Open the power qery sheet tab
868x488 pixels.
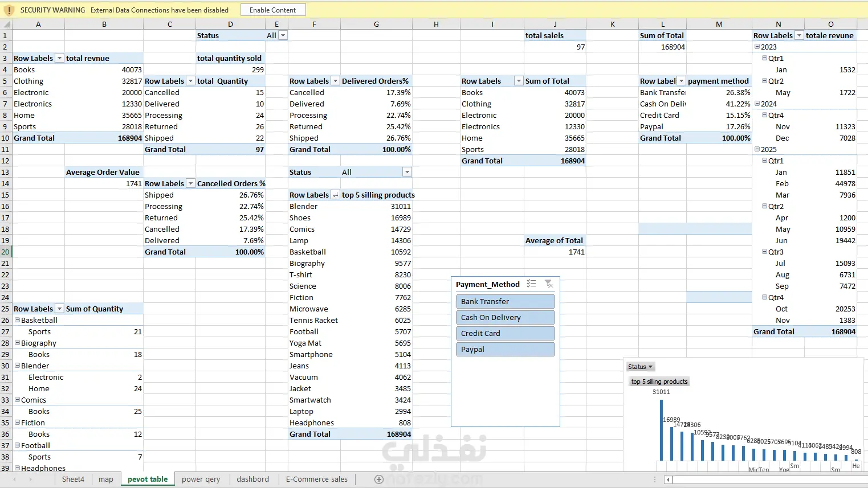(201, 479)
